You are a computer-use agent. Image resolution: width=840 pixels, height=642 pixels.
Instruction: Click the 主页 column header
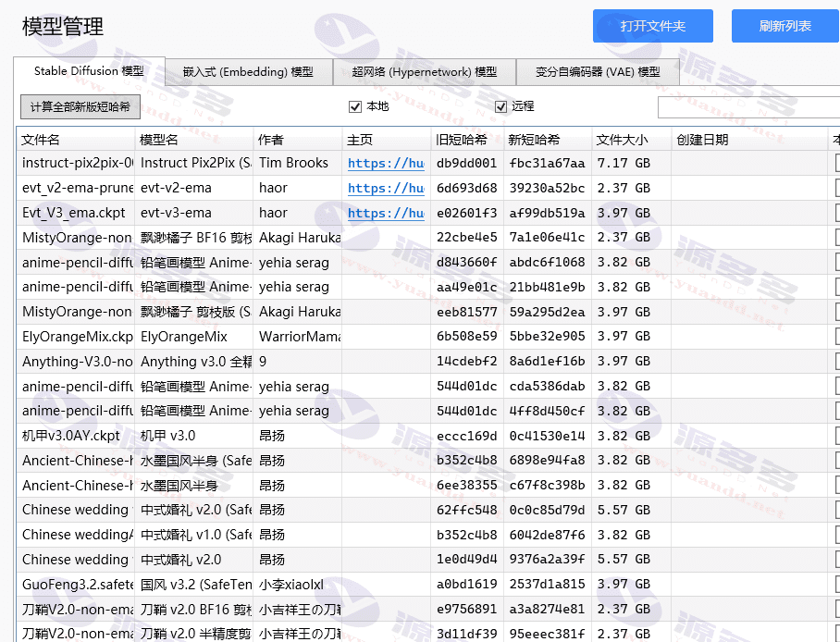(387, 140)
